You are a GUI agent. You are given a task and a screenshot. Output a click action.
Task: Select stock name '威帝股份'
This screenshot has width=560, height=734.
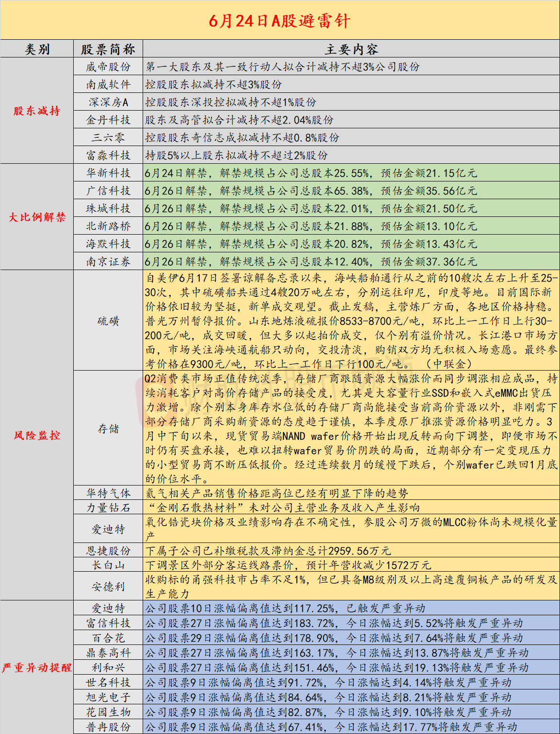pos(108,67)
